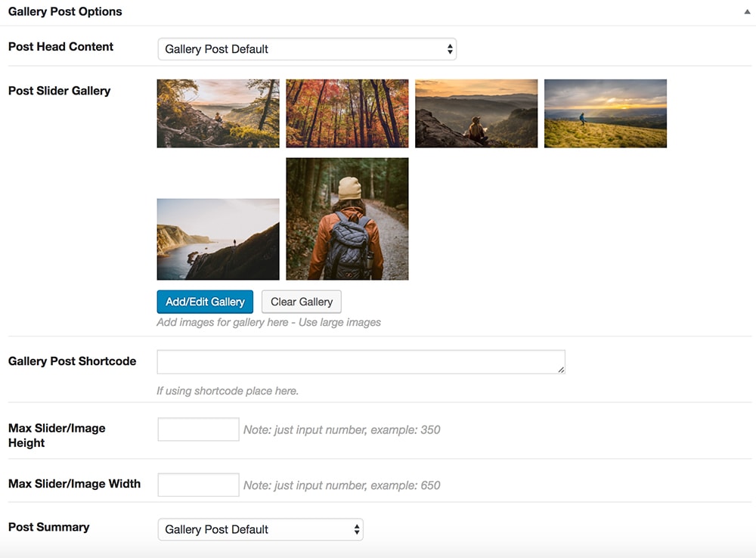The image size is (756, 558).
Task: Select the coastal cliff ocean thumbnail
Action: point(218,239)
